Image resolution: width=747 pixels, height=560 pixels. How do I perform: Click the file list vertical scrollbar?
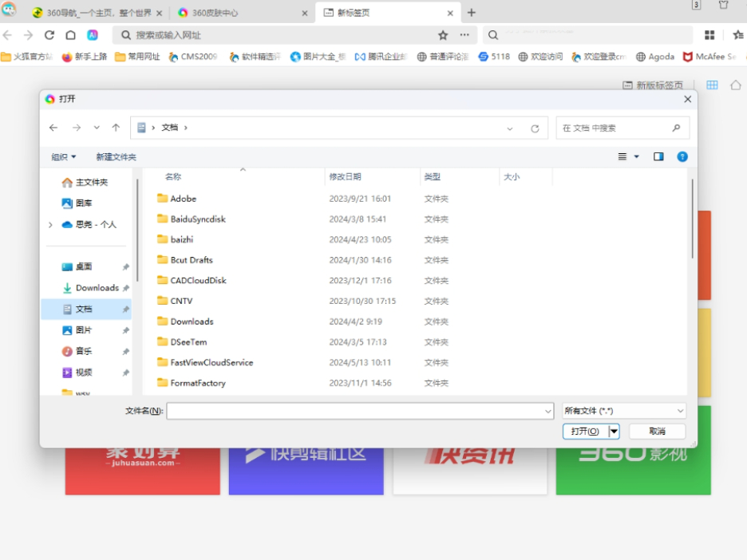tap(692, 219)
